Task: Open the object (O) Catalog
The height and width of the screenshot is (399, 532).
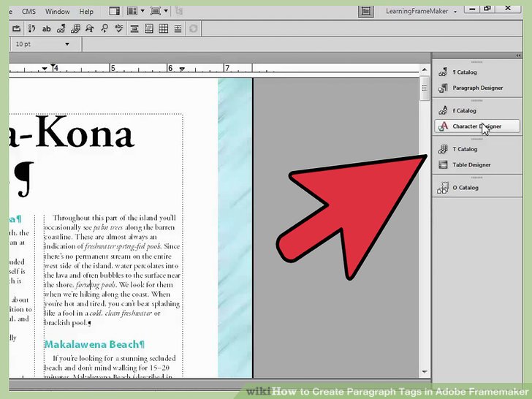Action: (x=465, y=188)
